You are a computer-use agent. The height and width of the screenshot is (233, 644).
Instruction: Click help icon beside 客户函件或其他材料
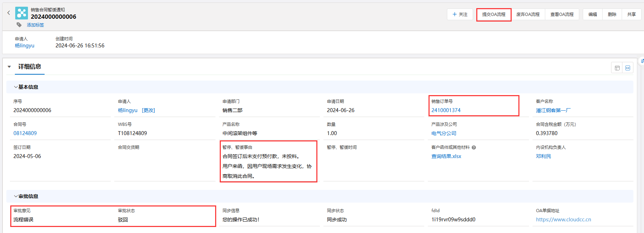474,147
